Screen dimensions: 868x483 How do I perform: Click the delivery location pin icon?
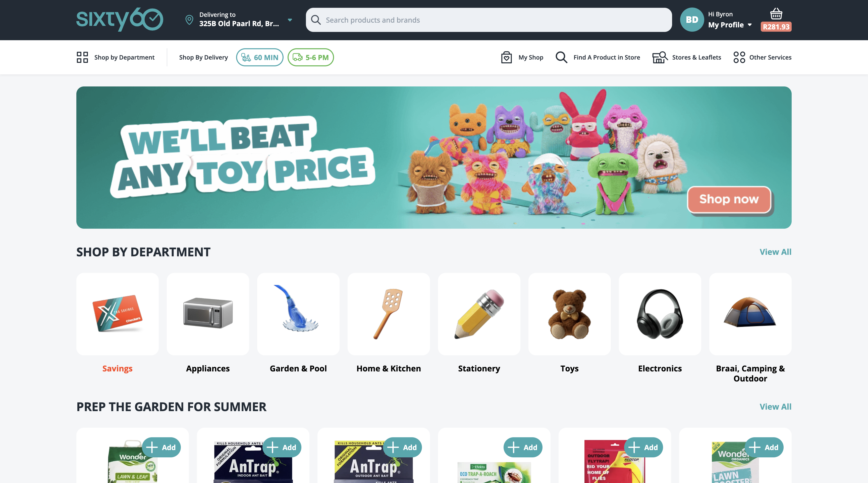[189, 20]
